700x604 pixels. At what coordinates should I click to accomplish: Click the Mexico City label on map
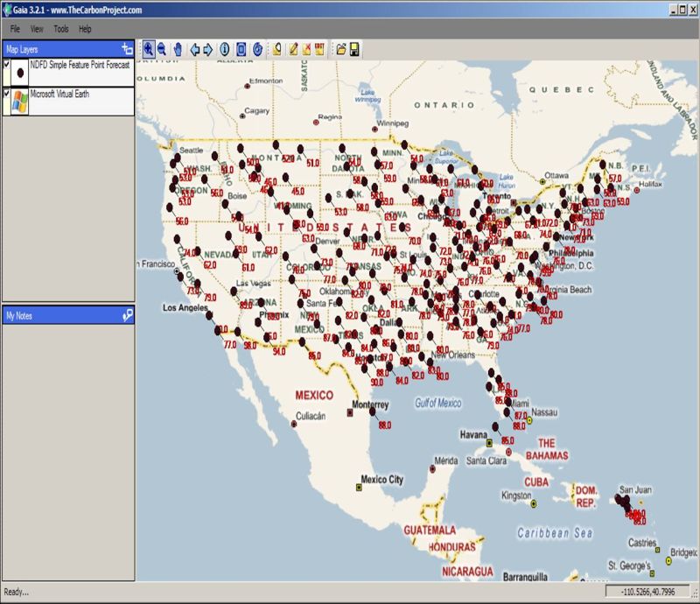point(381,480)
